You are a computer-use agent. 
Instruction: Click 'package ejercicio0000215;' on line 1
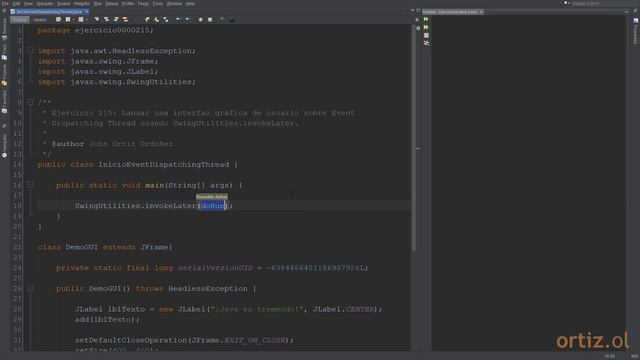pos(96,30)
